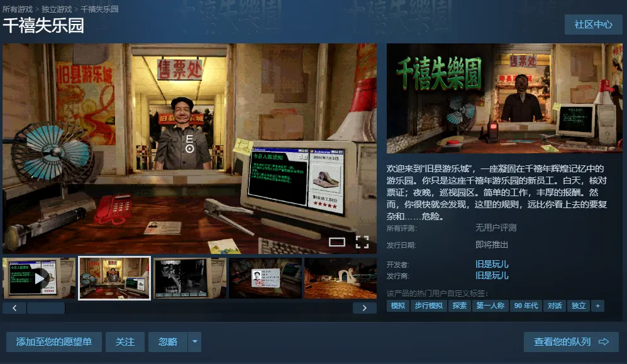The height and width of the screenshot is (364, 627).
Task: Select the 独立 tag
Action: click(x=578, y=306)
